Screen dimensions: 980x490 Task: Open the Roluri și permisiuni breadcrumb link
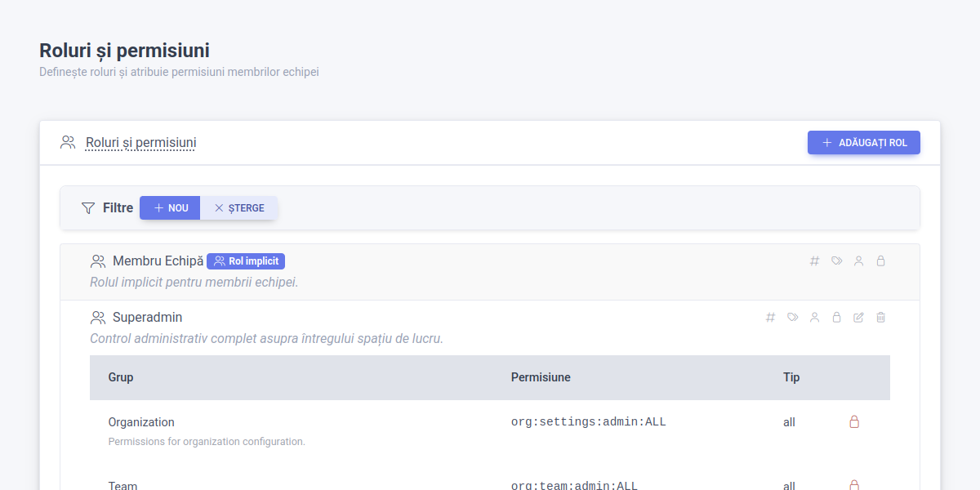point(140,142)
